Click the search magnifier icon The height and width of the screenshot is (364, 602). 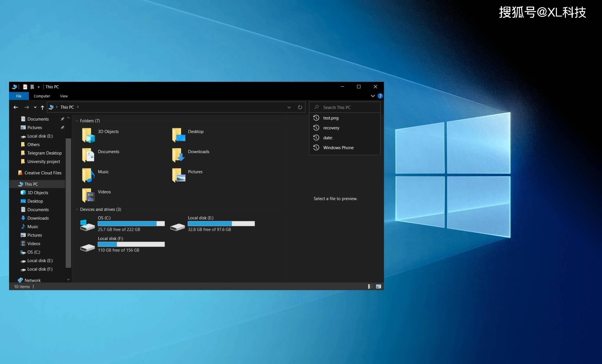tap(317, 107)
